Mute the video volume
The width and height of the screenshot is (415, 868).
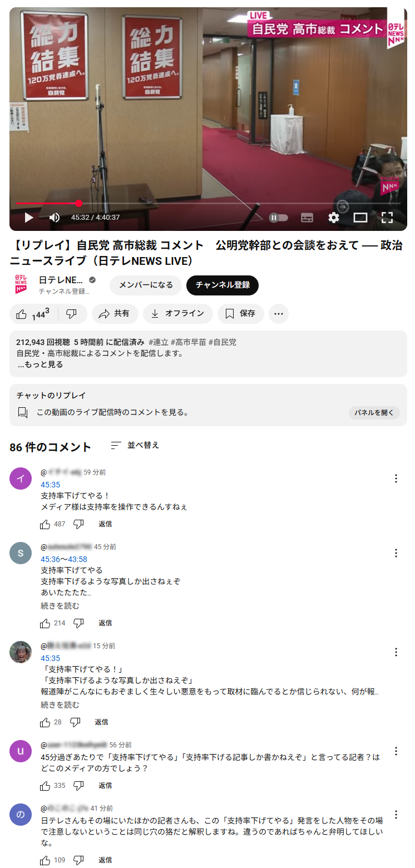[x=55, y=218]
